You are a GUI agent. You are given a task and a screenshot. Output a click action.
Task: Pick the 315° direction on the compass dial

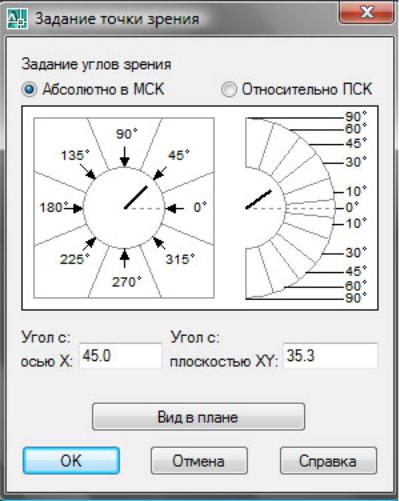tap(180, 259)
